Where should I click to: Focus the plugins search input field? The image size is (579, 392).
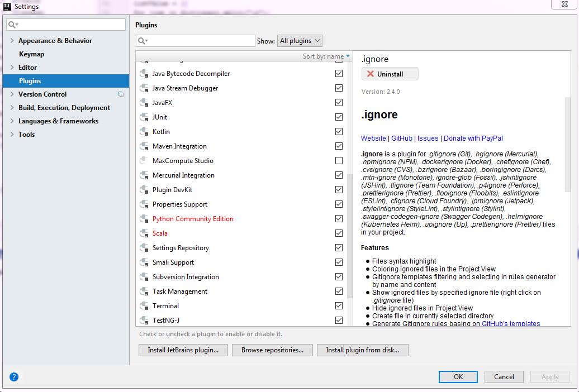pos(196,41)
